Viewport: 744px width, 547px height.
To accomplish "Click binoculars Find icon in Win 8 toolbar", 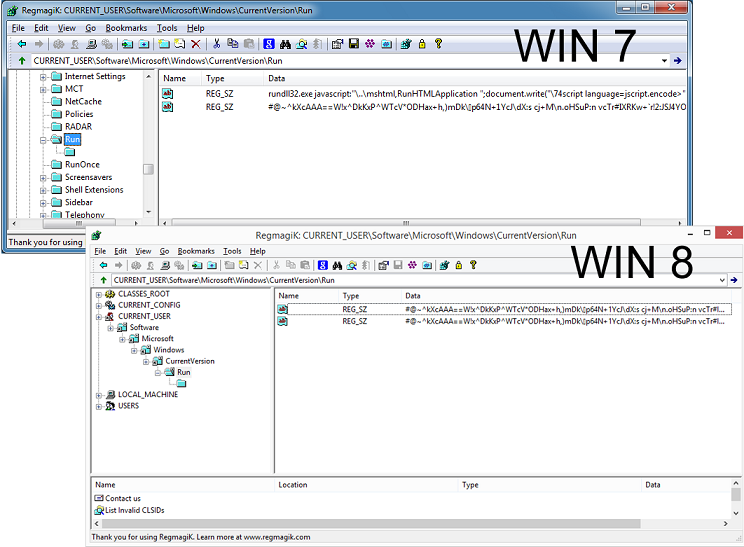I will (x=337, y=265).
